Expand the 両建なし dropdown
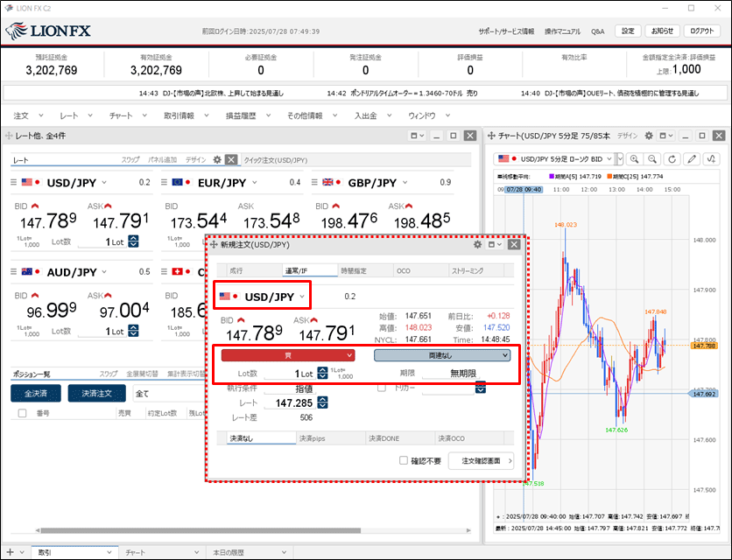 [441, 355]
